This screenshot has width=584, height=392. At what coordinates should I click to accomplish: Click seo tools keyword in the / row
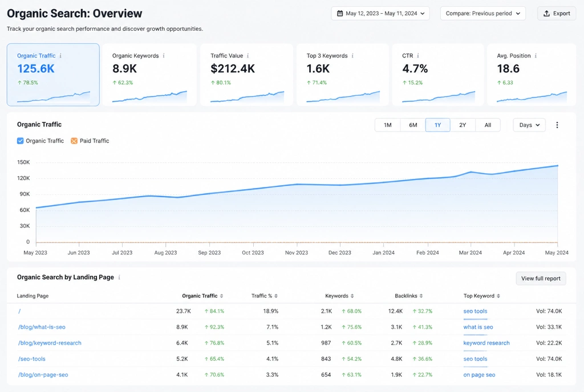[x=475, y=311]
